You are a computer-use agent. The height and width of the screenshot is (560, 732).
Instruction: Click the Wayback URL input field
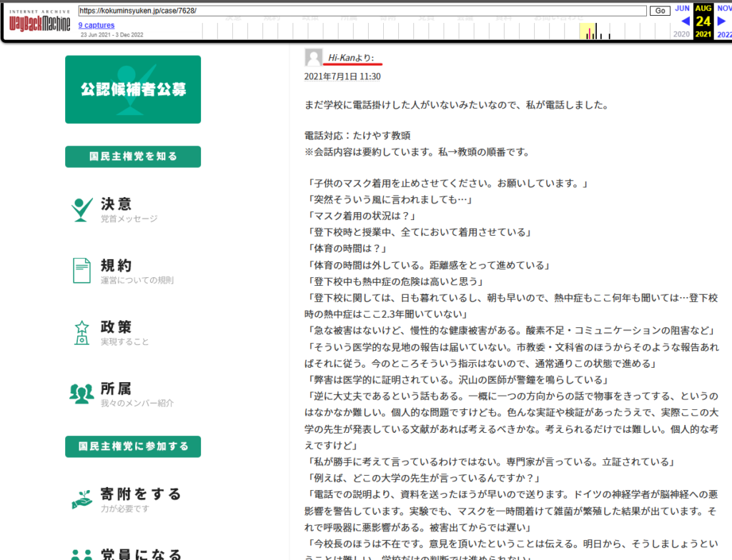(362, 11)
